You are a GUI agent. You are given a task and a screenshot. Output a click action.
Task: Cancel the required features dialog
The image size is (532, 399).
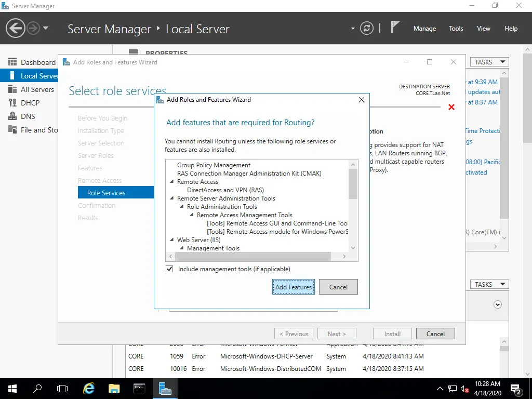tap(338, 287)
